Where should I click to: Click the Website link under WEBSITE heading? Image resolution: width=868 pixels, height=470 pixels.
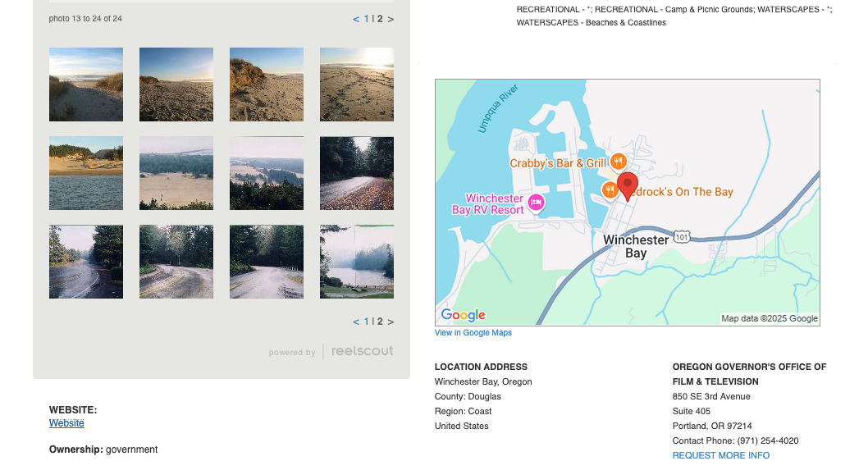[66, 423]
